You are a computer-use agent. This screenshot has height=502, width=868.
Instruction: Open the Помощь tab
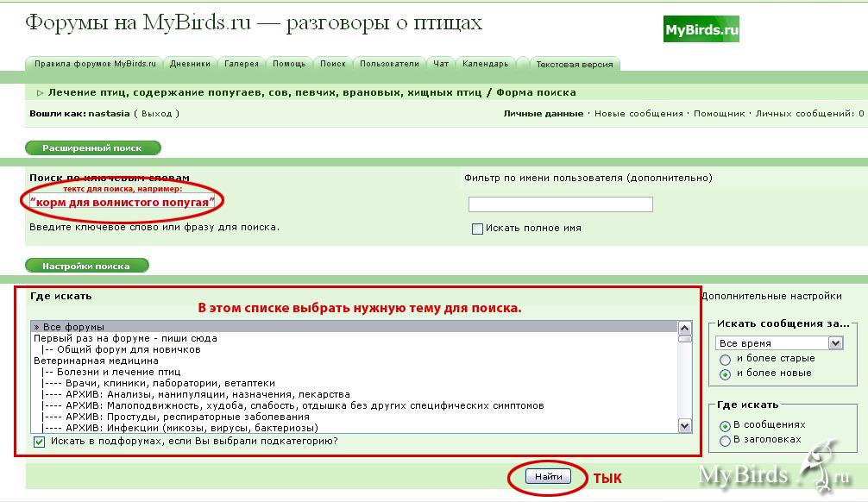[289, 64]
